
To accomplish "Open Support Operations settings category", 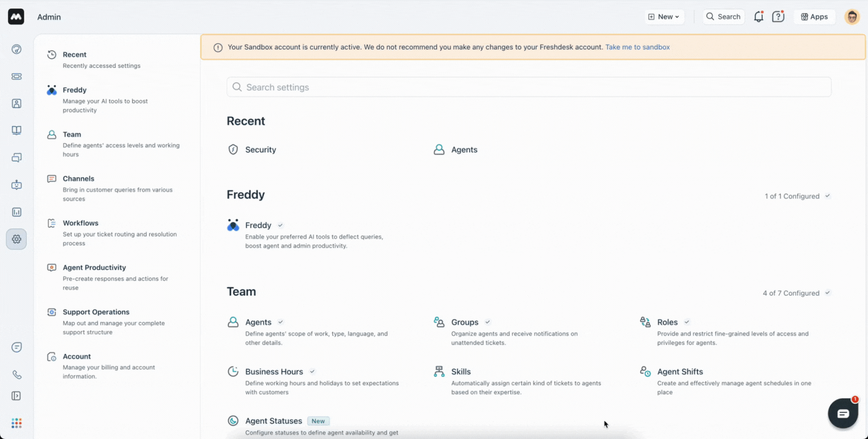I will [x=96, y=312].
